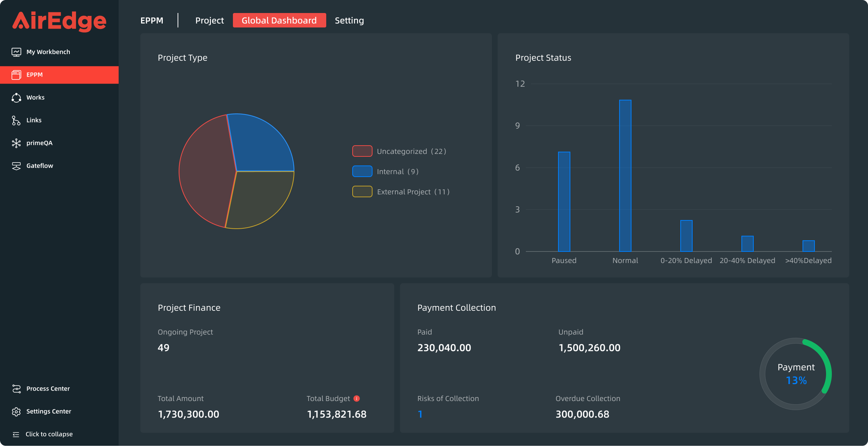
Task: Click the primeQA asterisk icon
Action: (x=16, y=143)
